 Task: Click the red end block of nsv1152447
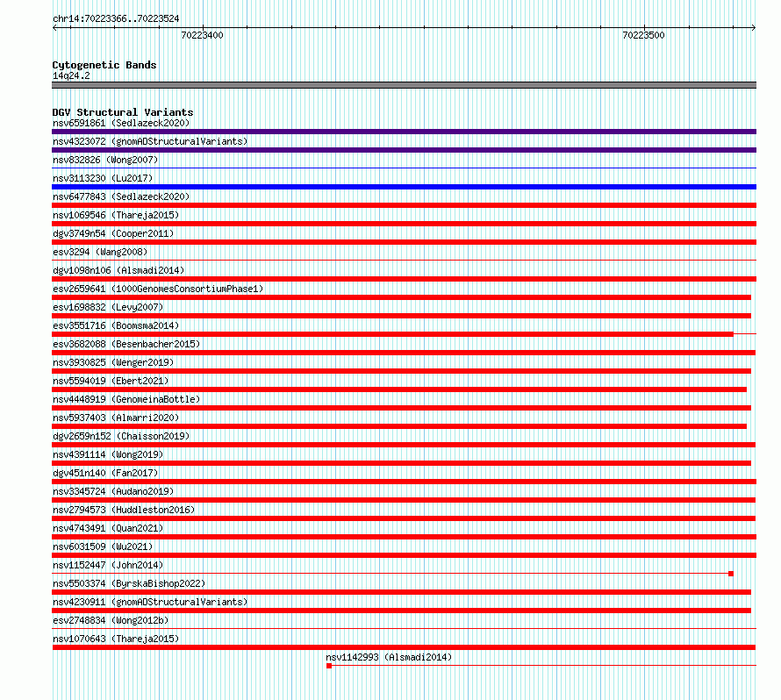pyautogui.click(x=731, y=574)
